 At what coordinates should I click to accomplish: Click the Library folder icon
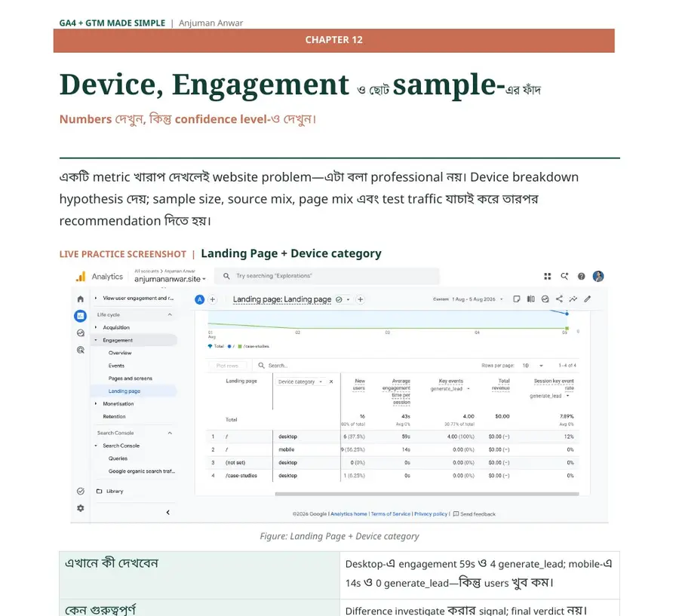tap(99, 492)
